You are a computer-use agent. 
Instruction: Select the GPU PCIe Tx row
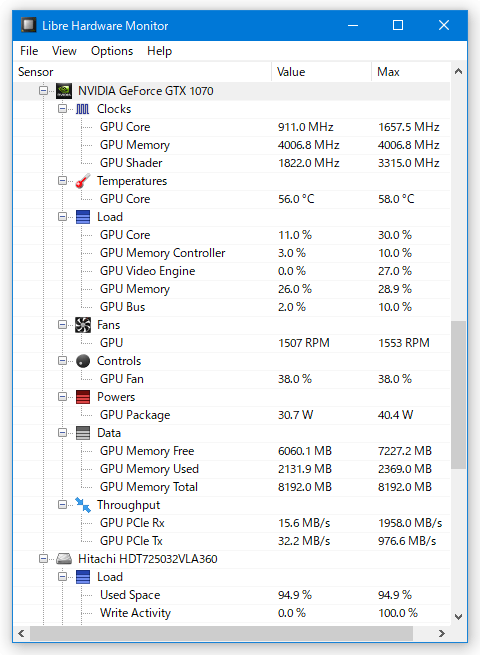[232, 541]
